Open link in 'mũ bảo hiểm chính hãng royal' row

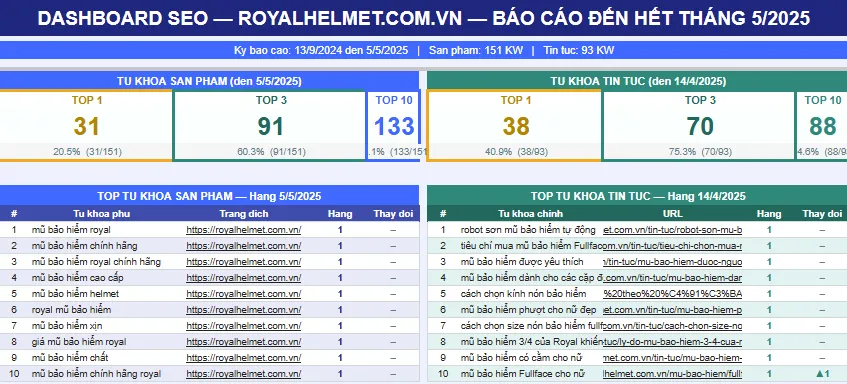click(x=244, y=374)
